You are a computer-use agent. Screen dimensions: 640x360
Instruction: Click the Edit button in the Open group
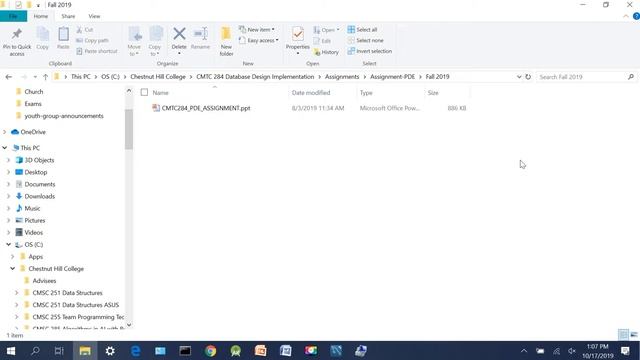tap(322, 41)
